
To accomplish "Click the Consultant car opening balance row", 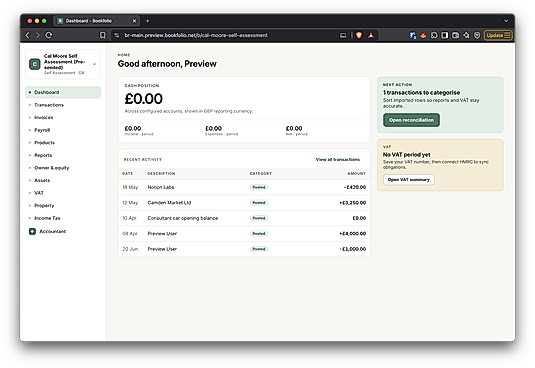I will click(244, 218).
